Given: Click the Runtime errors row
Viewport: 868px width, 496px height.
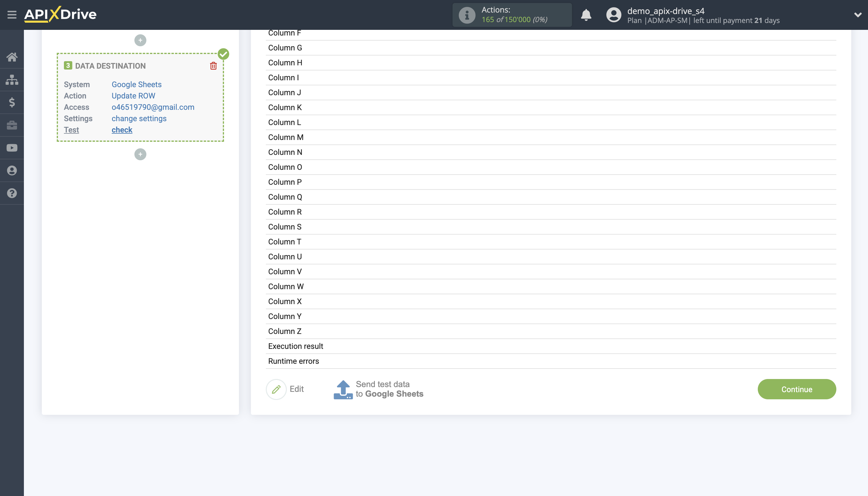Looking at the screenshot, I should click(x=551, y=361).
